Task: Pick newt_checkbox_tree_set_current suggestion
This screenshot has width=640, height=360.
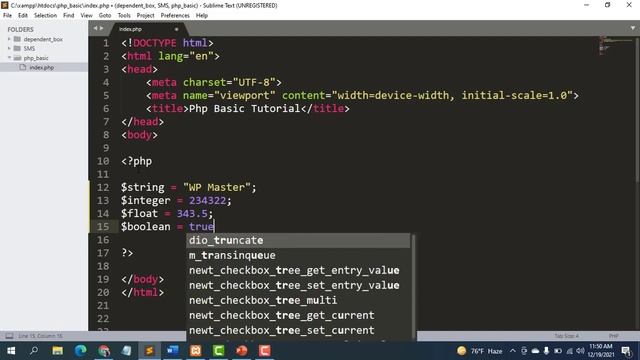Action: [x=298, y=330]
